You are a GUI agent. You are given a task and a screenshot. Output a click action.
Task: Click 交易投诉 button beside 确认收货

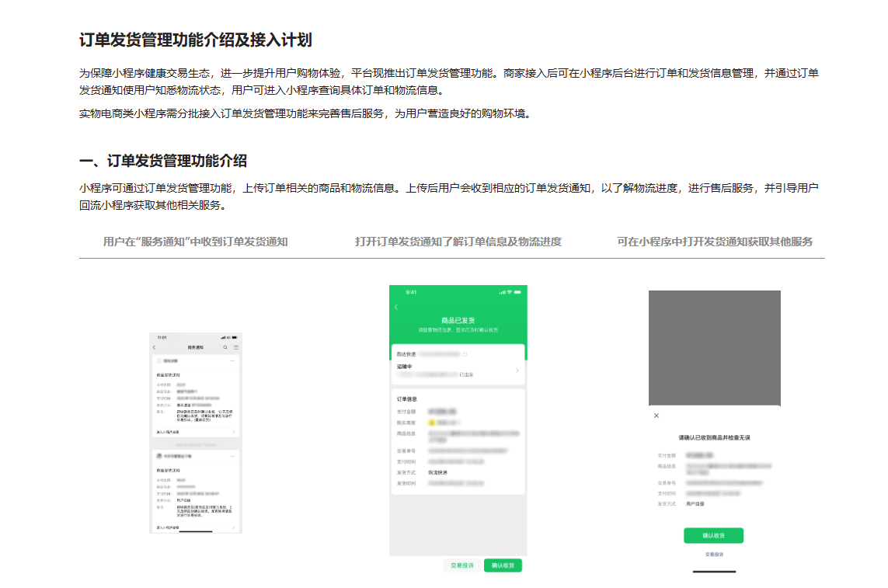click(462, 565)
